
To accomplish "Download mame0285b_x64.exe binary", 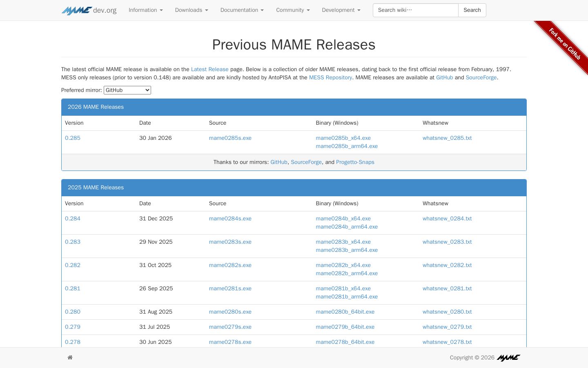I will tap(343, 138).
